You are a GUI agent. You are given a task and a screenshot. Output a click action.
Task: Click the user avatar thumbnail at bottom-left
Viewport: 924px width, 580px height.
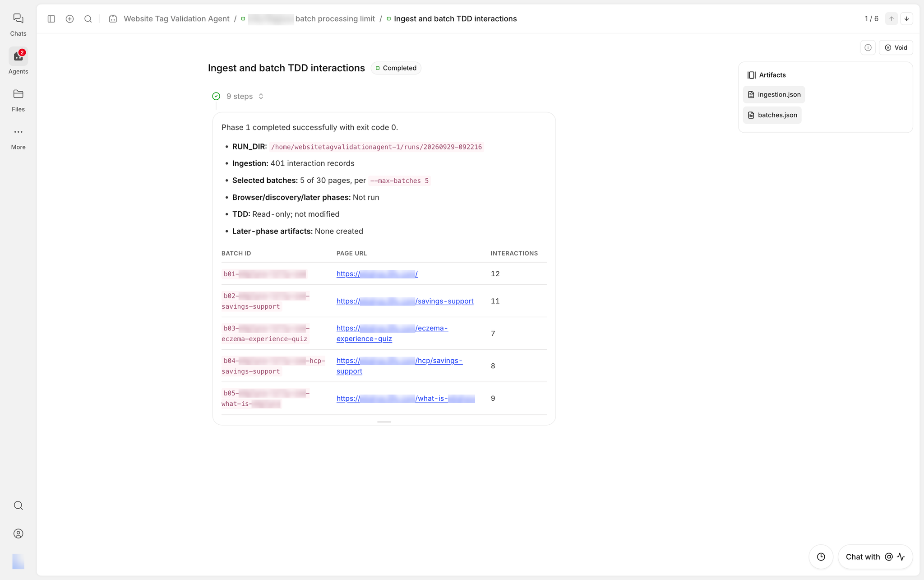point(18,561)
